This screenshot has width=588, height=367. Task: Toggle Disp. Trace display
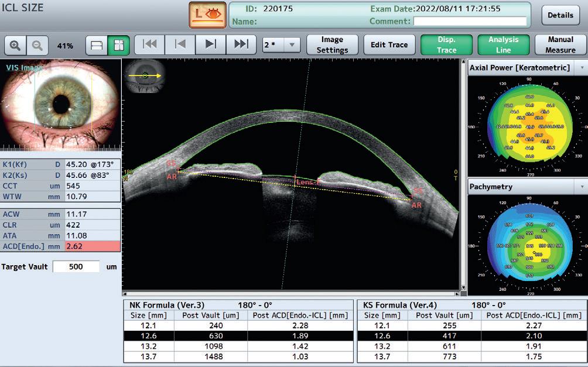coord(447,45)
